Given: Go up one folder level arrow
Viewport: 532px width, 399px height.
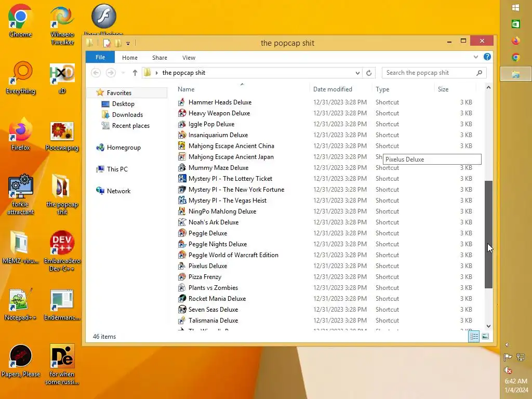Looking at the screenshot, I should (x=135, y=73).
